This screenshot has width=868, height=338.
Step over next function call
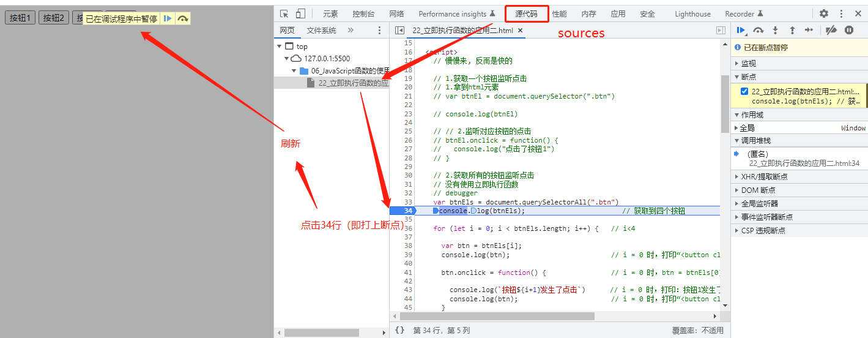[x=759, y=30]
